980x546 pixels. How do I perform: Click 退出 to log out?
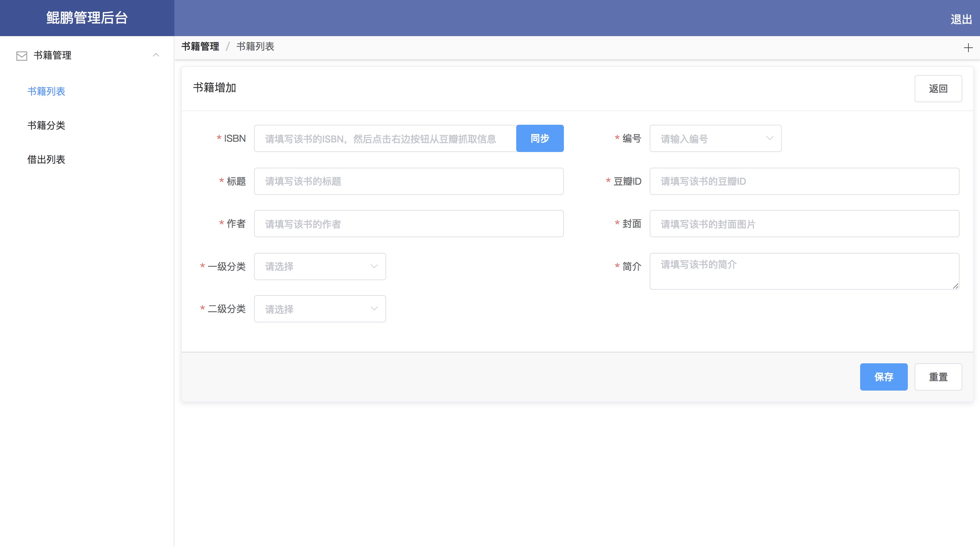point(961,19)
